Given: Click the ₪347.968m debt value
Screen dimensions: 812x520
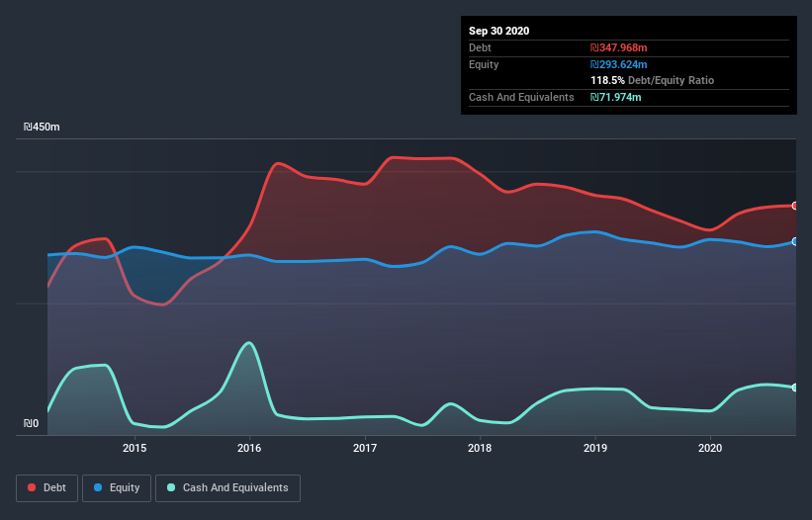Looking at the screenshot, I should point(619,48).
